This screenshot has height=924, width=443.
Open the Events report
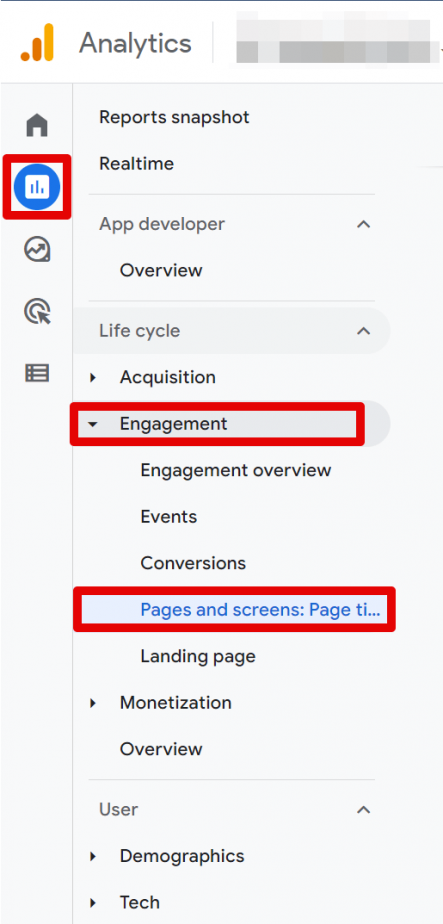(168, 517)
